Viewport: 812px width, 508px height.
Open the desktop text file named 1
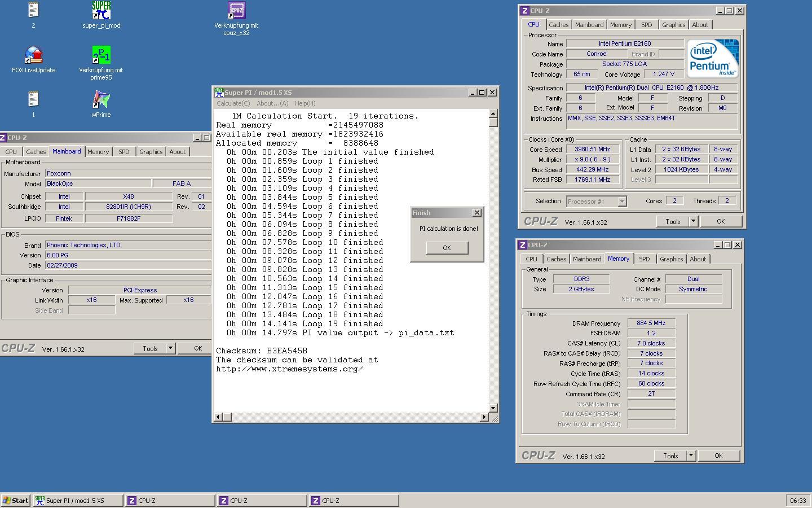click(33, 99)
